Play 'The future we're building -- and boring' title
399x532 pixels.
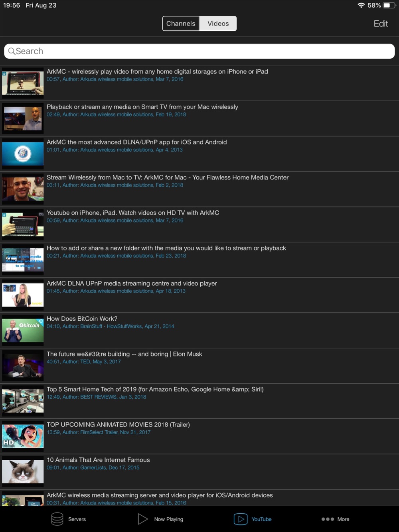[x=124, y=354]
